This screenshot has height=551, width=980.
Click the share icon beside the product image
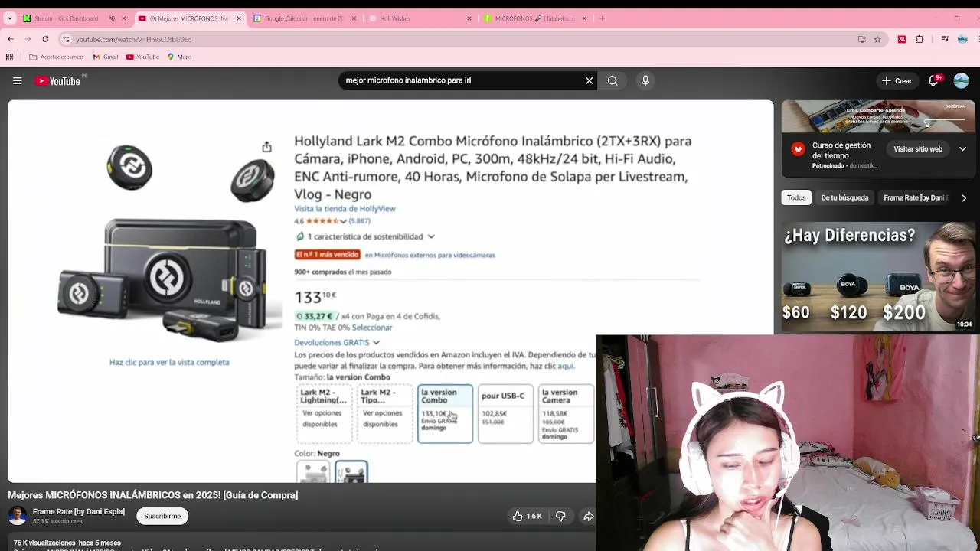tap(266, 147)
